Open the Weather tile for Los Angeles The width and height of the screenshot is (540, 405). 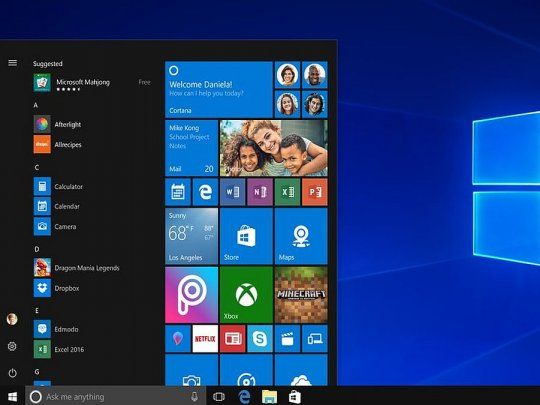[x=191, y=236]
